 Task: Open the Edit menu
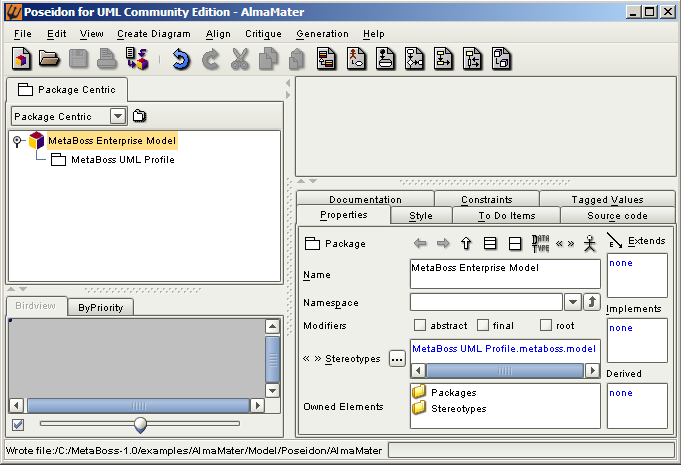pyautogui.click(x=56, y=34)
